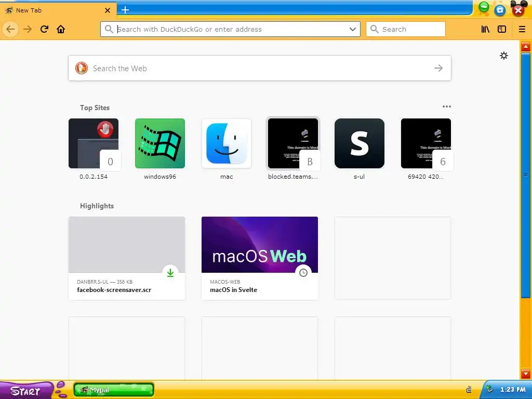Close the New Tab tab
The image size is (532, 399).
pyautogui.click(x=108, y=10)
